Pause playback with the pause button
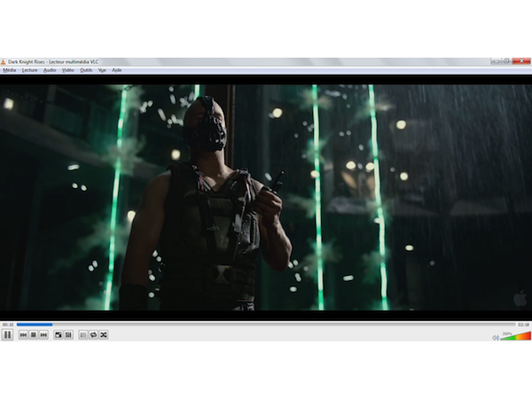 pyautogui.click(x=7, y=335)
